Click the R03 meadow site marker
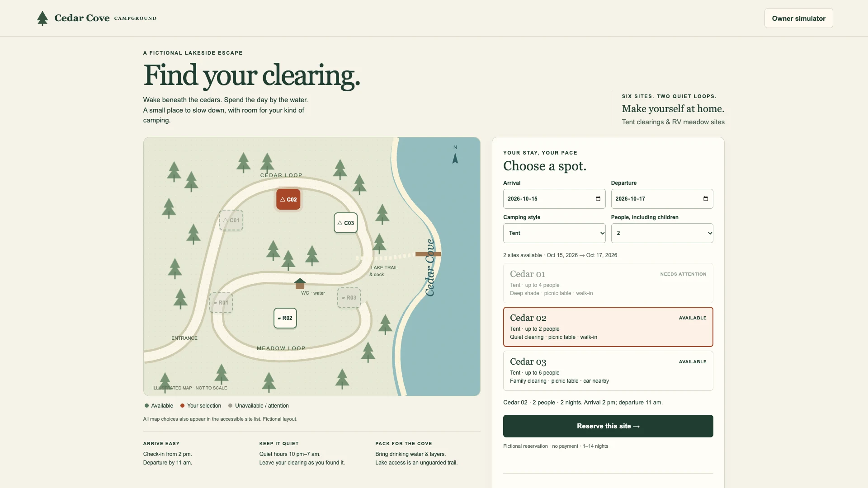 (x=349, y=298)
